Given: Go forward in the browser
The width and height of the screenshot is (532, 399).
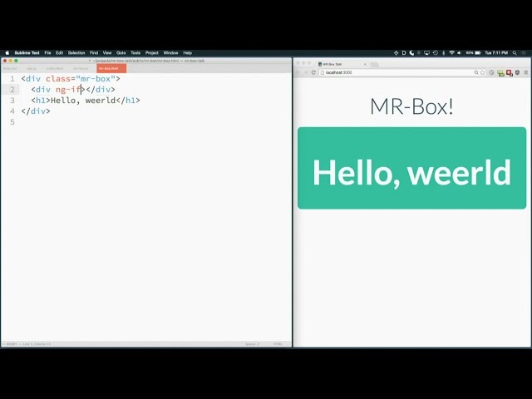Looking at the screenshot, I should pos(306,72).
